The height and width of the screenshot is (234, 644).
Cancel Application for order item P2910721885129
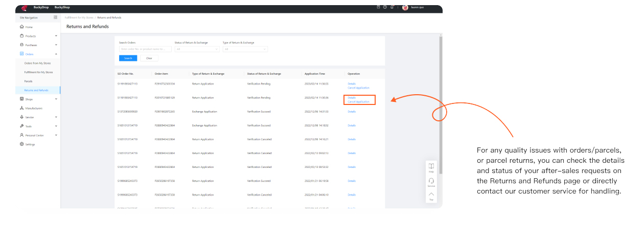point(358,101)
